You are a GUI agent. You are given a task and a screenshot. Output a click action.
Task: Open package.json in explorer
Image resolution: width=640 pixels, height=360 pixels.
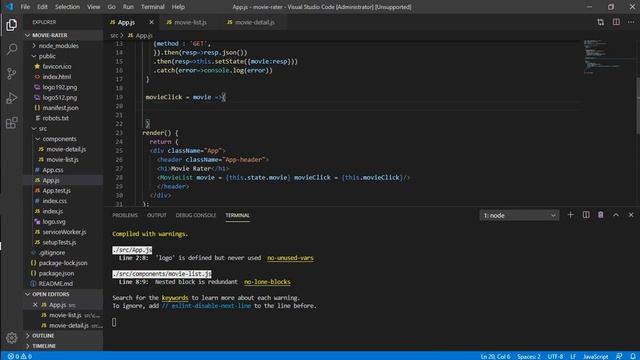(56, 273)
